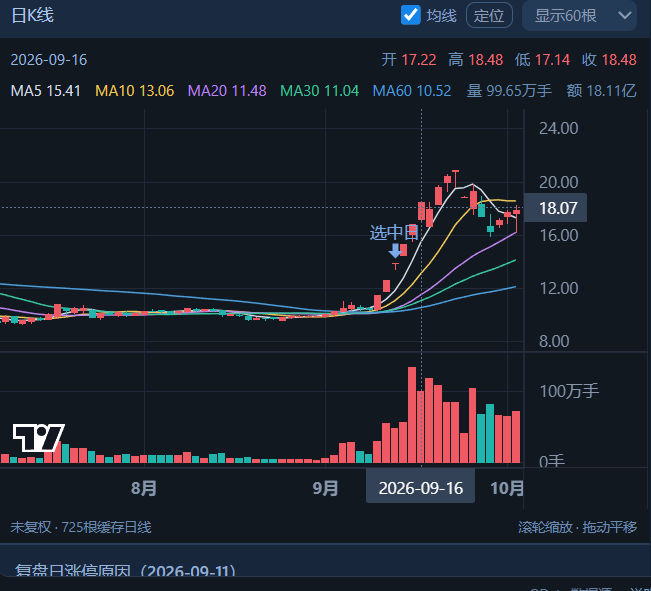Click the 低 17.14 low price
The width and height of the screenshot is (651, 591).
[543, 60]
